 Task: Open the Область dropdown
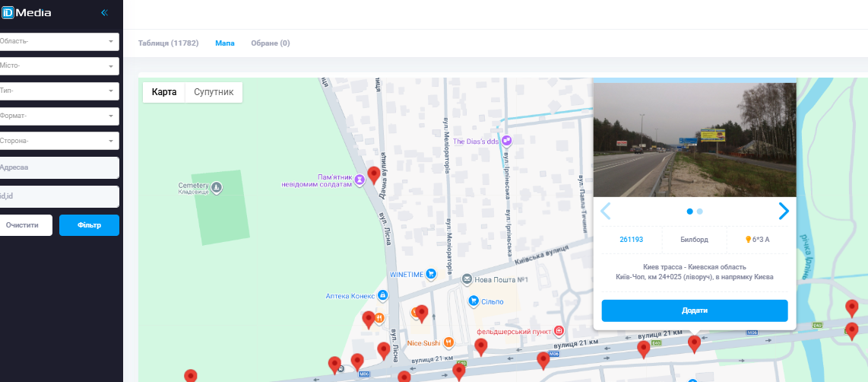point(59,42)
